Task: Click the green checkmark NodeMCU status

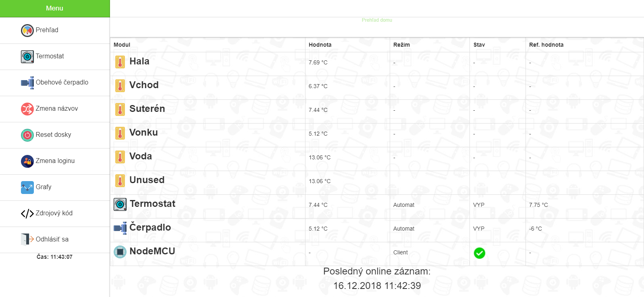Action: point(479,253)
